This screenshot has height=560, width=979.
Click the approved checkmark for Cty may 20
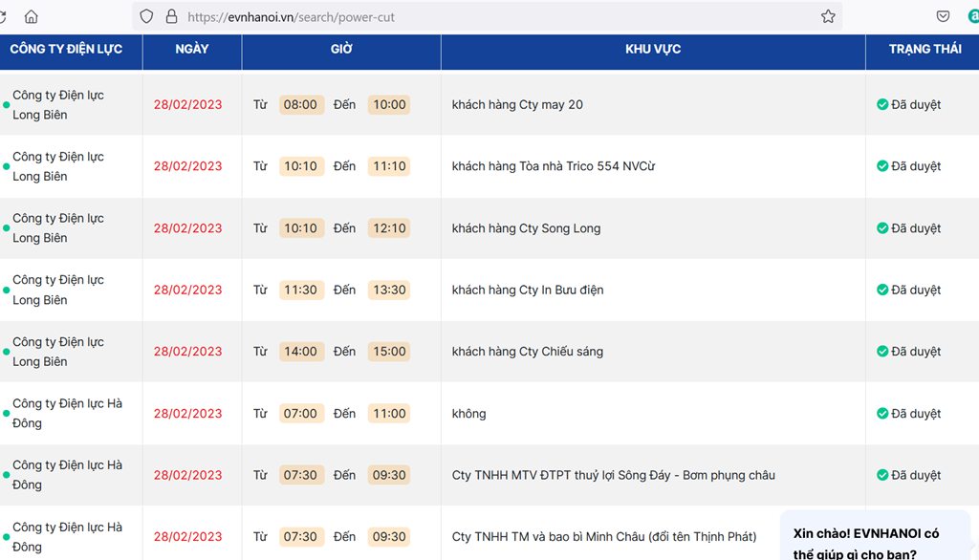tap(882, 105)
